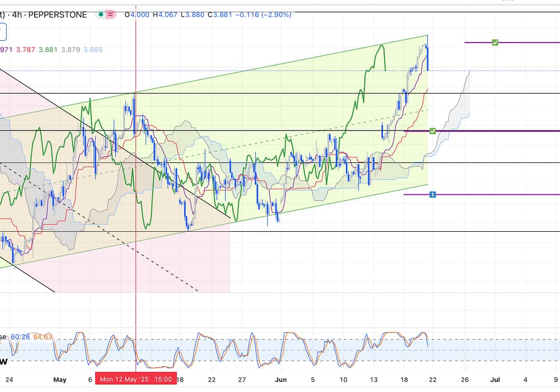Click the blue number 1 marker

(432, 194)
